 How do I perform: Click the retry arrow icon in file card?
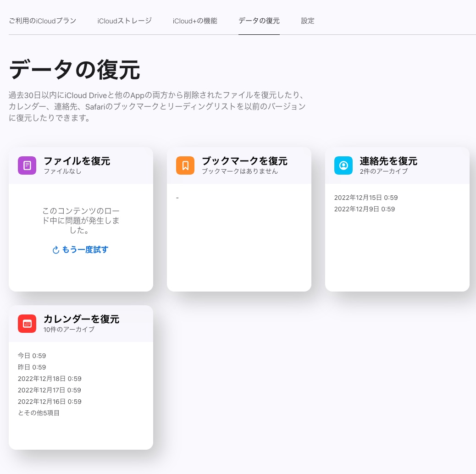point(56,250)
